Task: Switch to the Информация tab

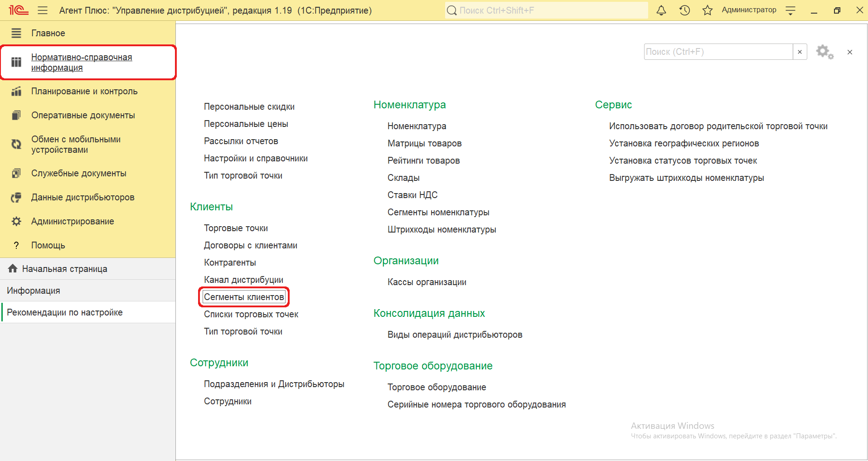Action: [87, 291]
